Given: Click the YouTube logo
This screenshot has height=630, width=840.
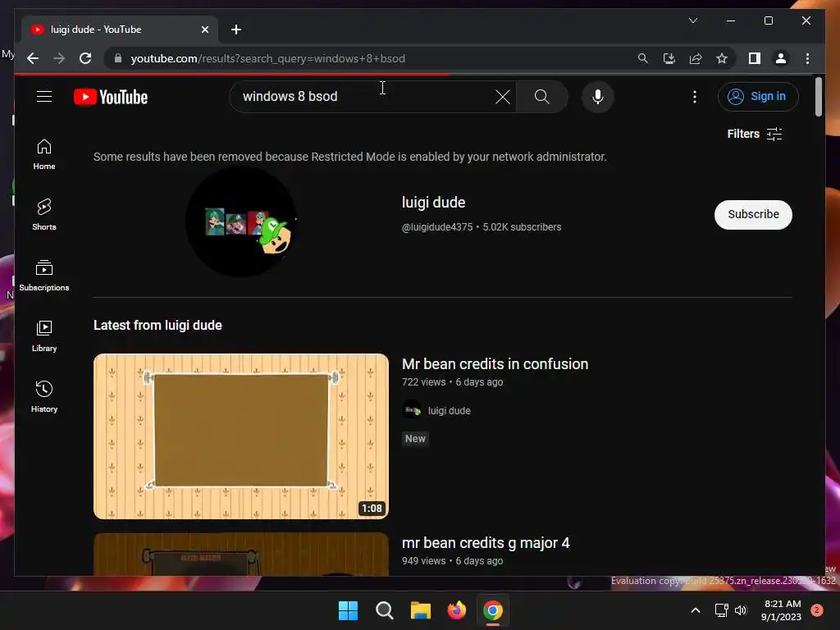Looking at the screenshot, I should [111, 97].
